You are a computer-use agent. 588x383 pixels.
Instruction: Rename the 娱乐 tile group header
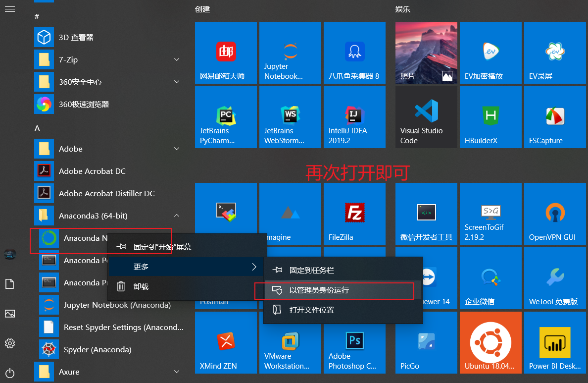click(x=403, y=9)
